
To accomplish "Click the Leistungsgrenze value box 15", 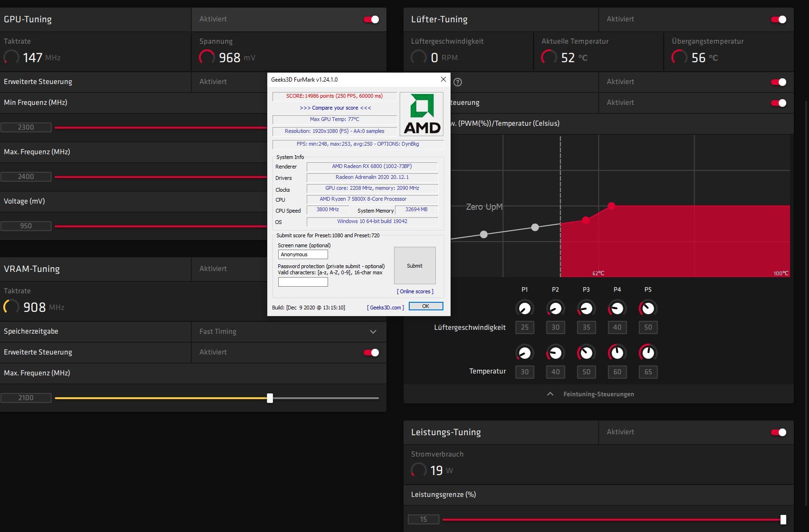I will tap(423, 519).
